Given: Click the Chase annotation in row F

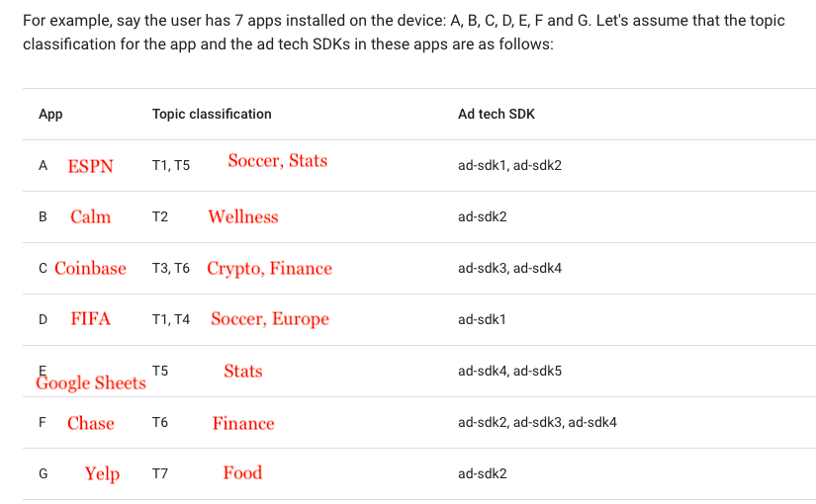Looking at the screenshot, I should [91, 423].
